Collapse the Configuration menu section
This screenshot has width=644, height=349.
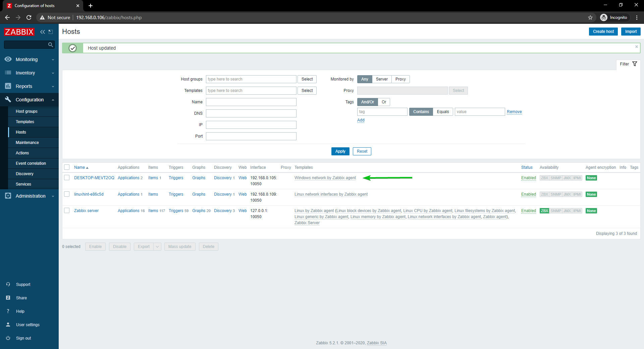(x=29, y=100)
